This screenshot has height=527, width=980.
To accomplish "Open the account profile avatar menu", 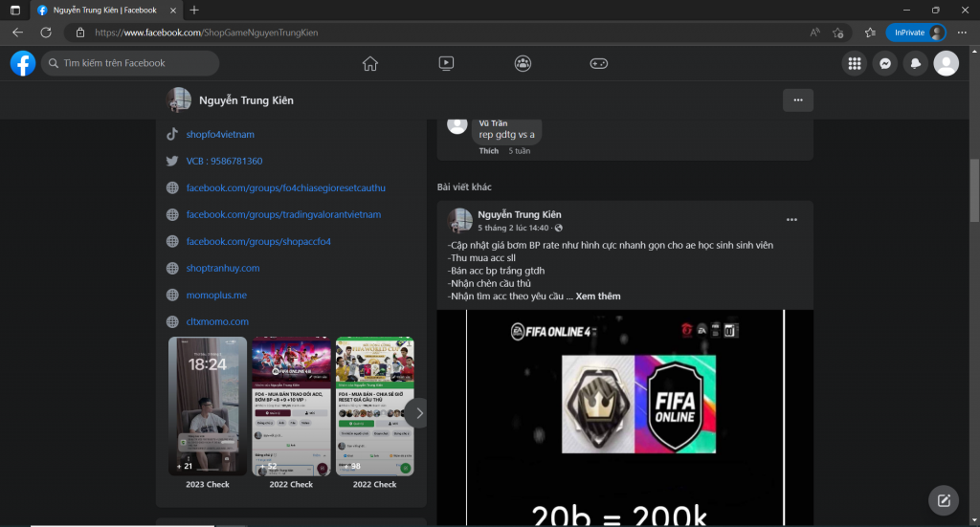I will coord(946,63).
